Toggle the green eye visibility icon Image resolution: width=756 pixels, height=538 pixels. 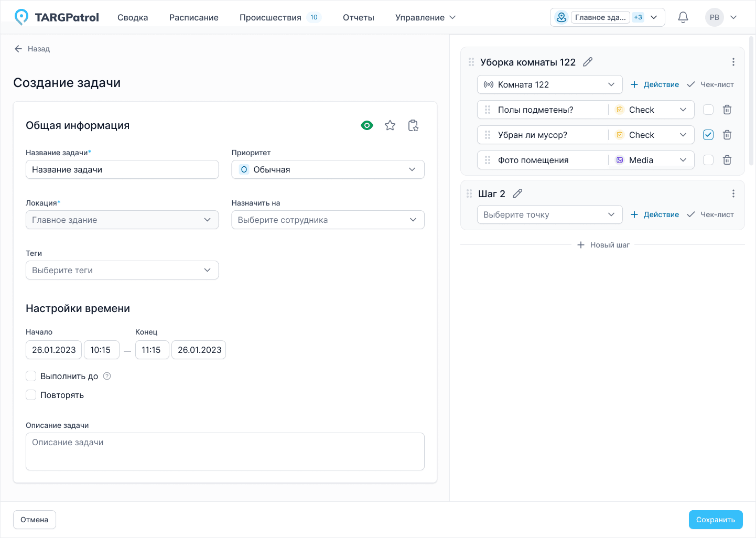367,125
